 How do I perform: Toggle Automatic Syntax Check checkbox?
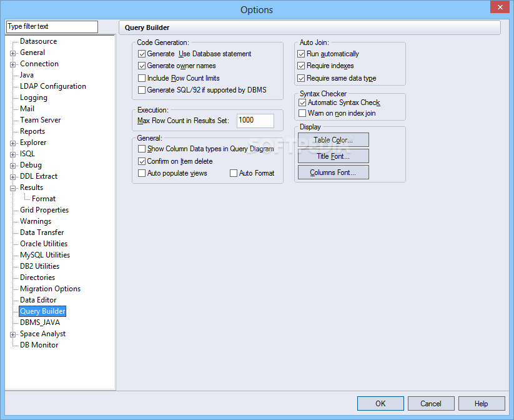pyautogui.click(x=302, y=102)
